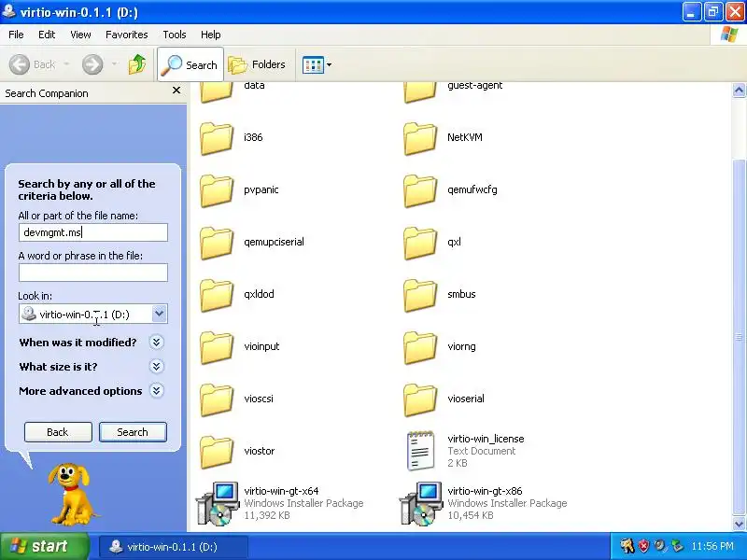Open the Tools menu
This screenshot has height=560, width=747.
point(175,35)
